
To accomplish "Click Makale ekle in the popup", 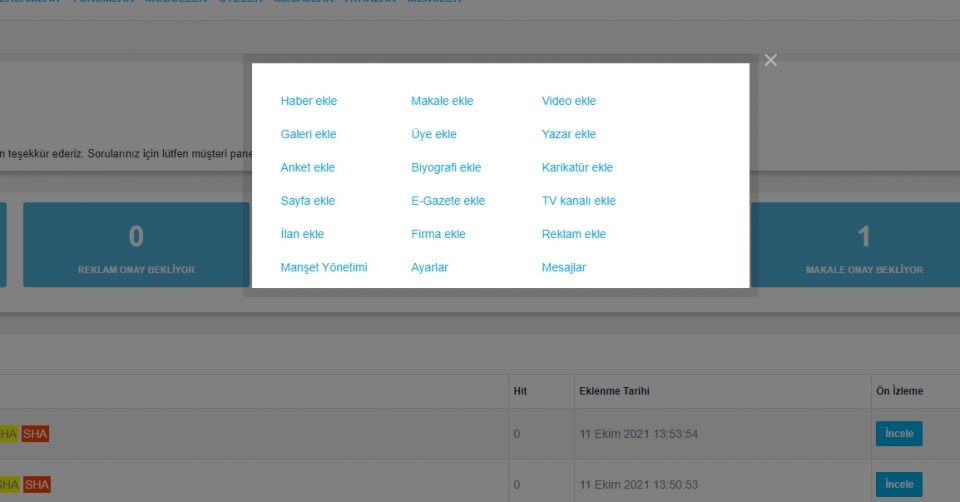I will [x=442, y=101].
